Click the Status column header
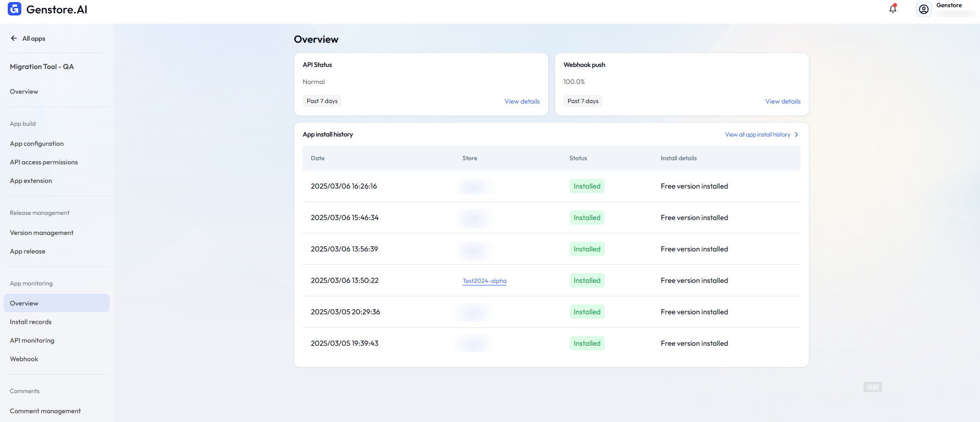 coord(578,158)
